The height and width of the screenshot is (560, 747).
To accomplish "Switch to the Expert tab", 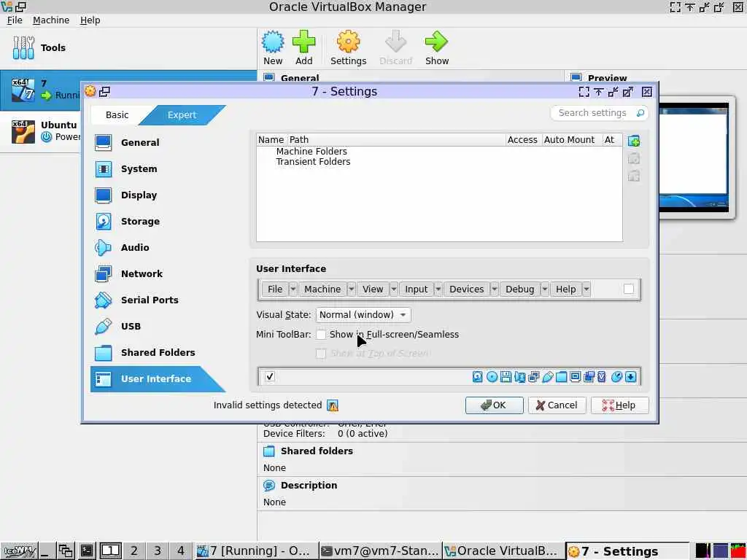I will pyautogui.click(x=182, y=114).
